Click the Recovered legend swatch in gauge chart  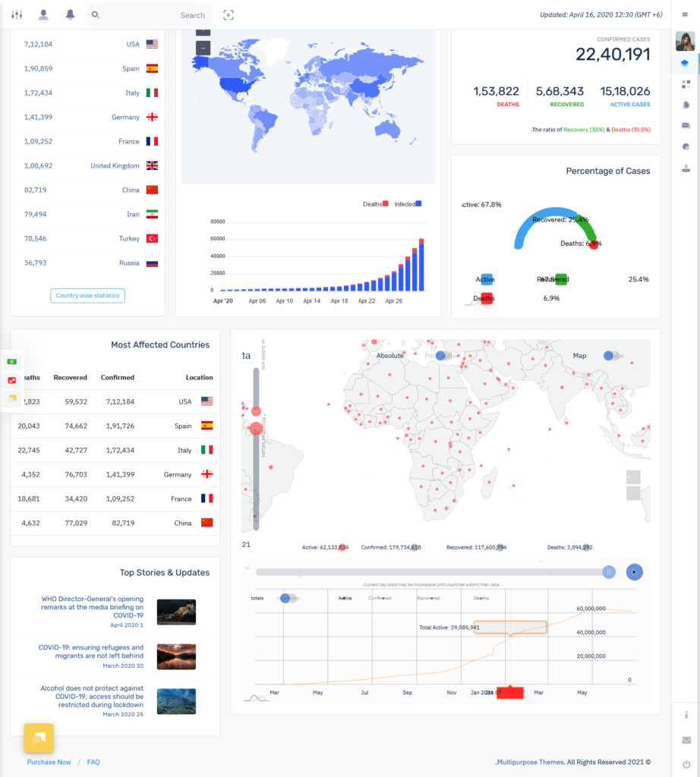[x=561, y=279]
